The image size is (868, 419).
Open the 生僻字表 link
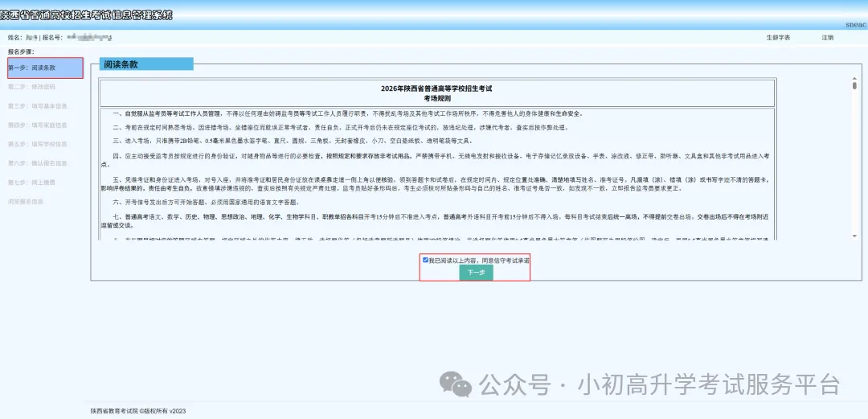(x=778, y=38)
